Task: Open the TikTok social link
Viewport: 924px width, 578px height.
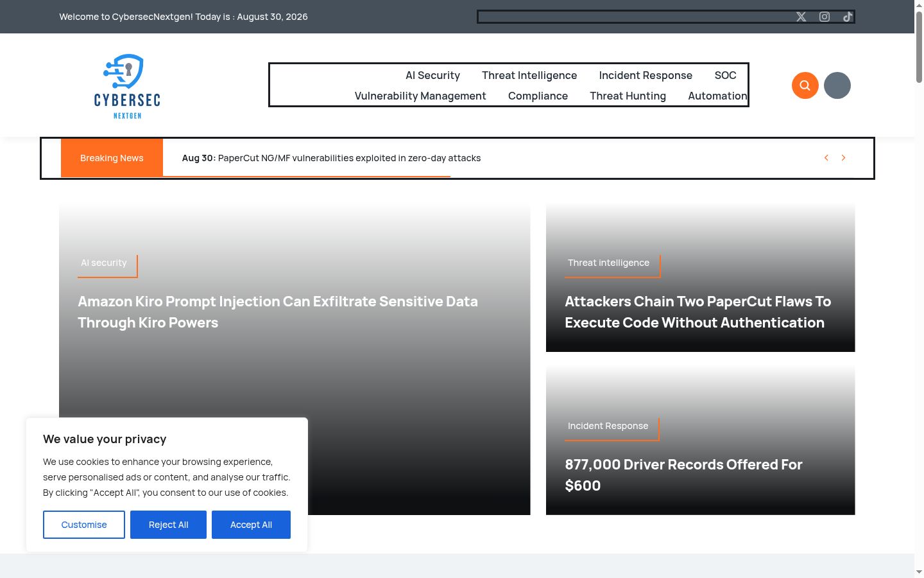Action: pos(848,17)
